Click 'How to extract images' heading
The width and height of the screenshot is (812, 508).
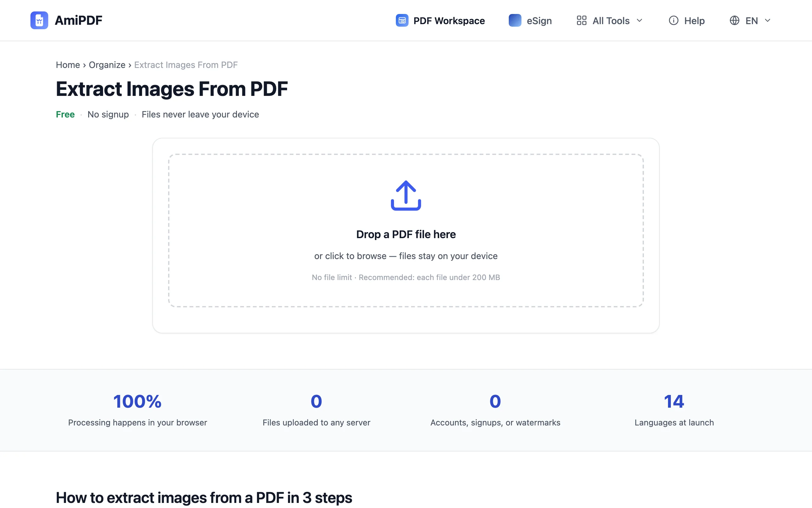coord(204,498)
